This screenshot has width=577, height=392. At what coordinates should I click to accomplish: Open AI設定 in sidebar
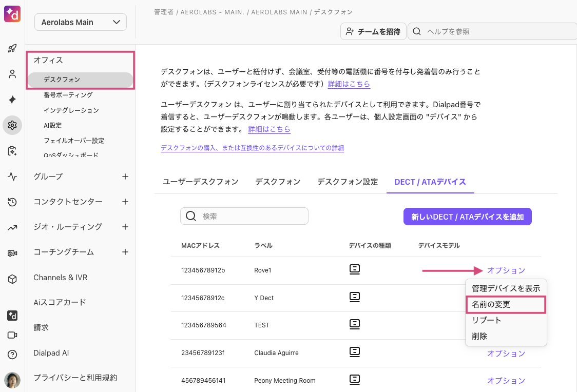[x=53, y=125]
